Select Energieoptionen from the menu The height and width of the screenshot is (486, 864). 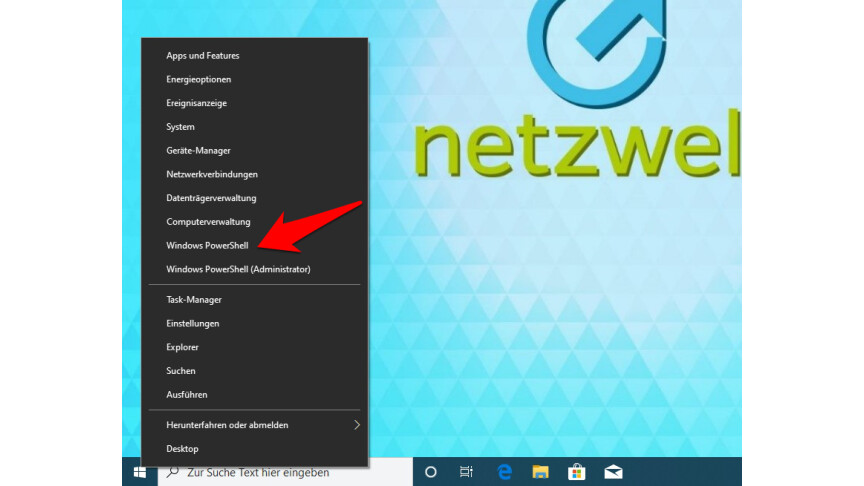point(255,79)
